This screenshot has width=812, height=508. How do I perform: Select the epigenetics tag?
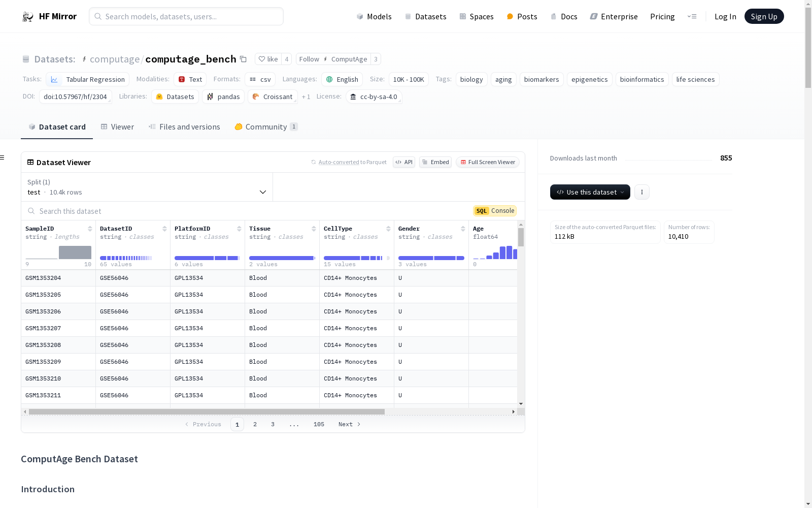(589, 79)
